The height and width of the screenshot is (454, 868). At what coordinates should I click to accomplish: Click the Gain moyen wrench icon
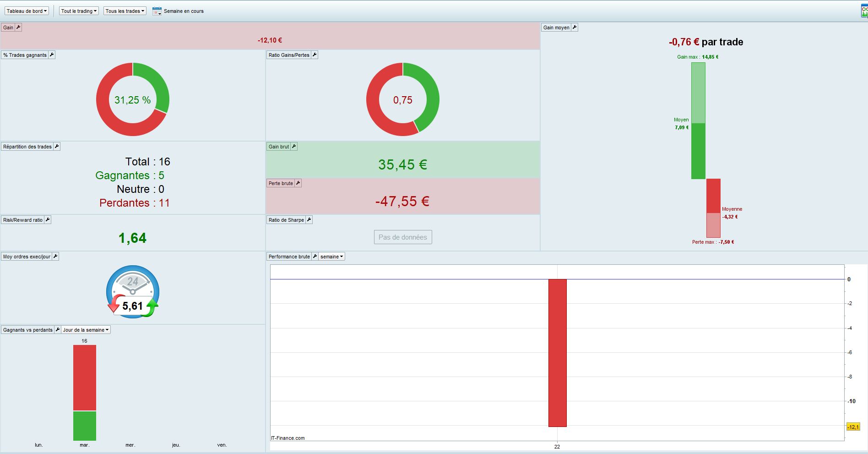point(575,27)
